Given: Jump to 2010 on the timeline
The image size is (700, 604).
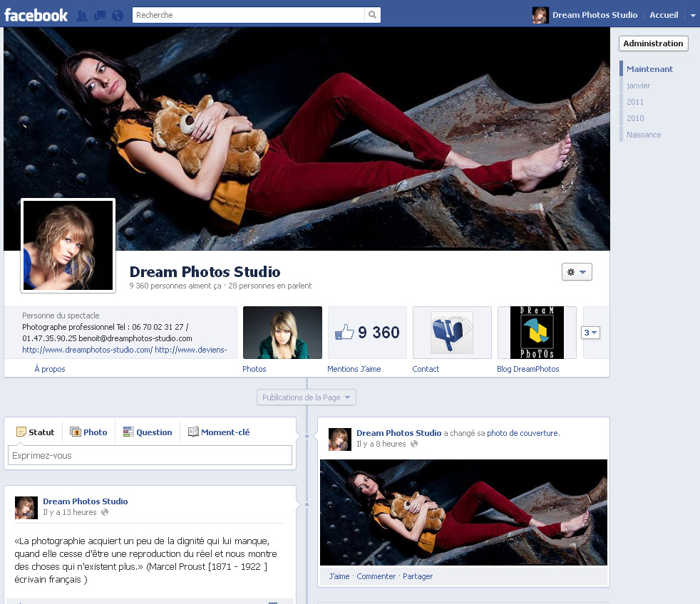Looking at the screenshot, I should pos(635,118).
